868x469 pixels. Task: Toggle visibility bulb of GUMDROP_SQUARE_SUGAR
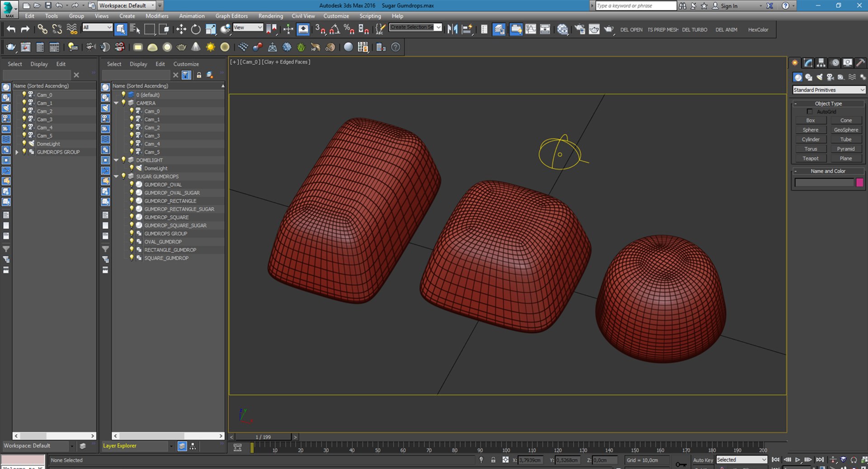click(132, 225)
